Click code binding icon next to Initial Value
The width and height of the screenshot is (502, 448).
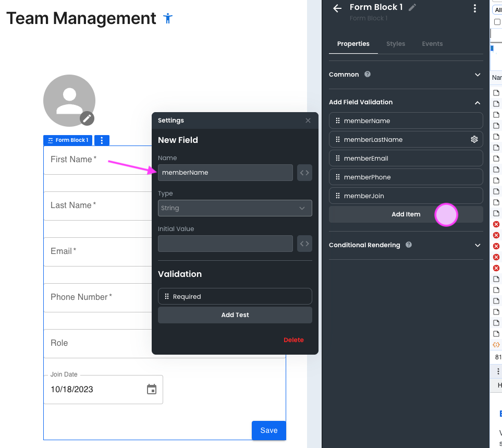coord(304,244)
